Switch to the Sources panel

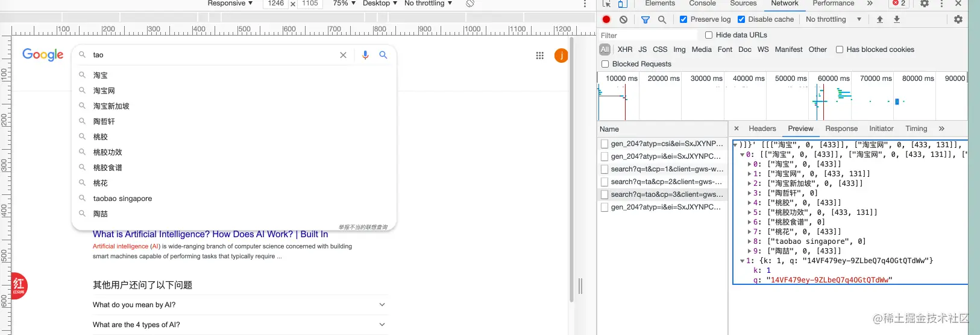pos(743,4)
